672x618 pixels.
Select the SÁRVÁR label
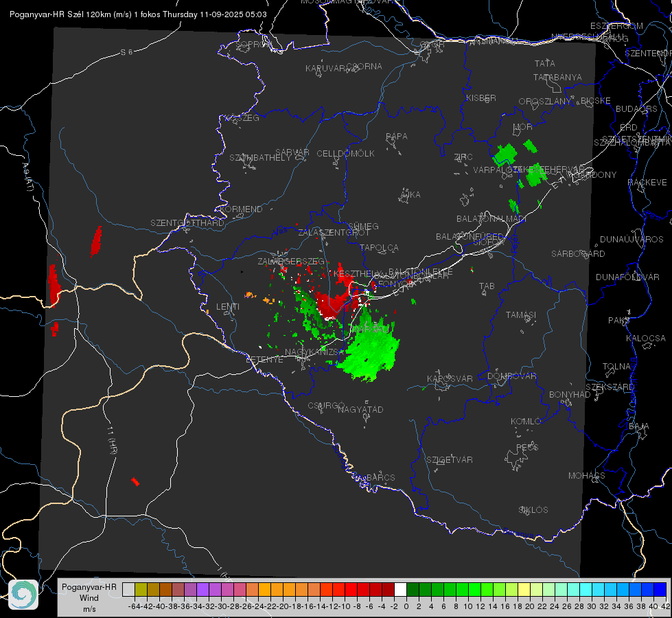292,152
